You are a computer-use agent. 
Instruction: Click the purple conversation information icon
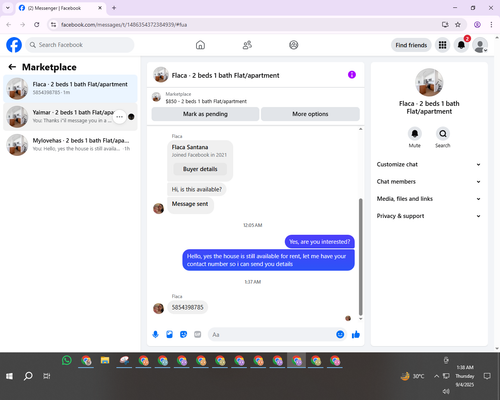[352, 75]
